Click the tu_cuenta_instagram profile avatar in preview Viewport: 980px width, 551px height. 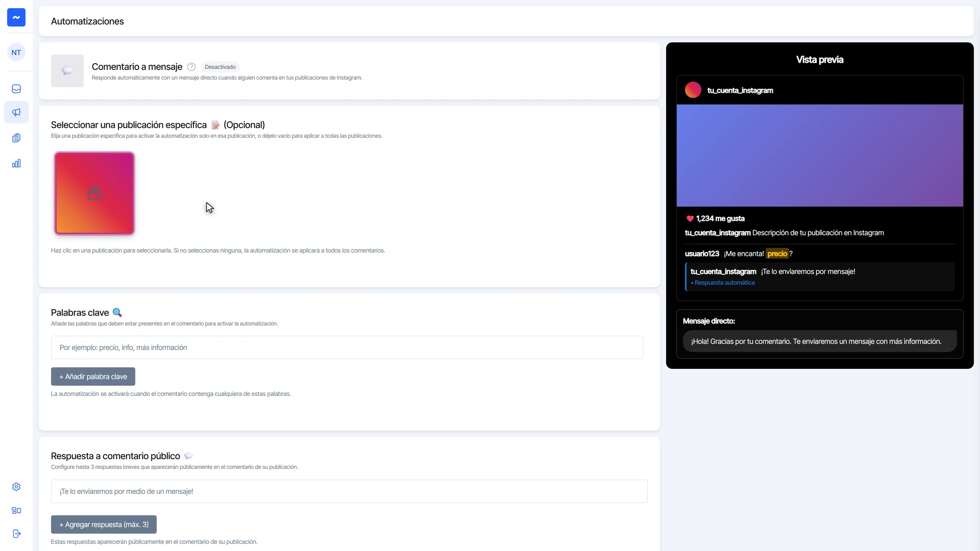pyautogui.click(x=693, y=90)
